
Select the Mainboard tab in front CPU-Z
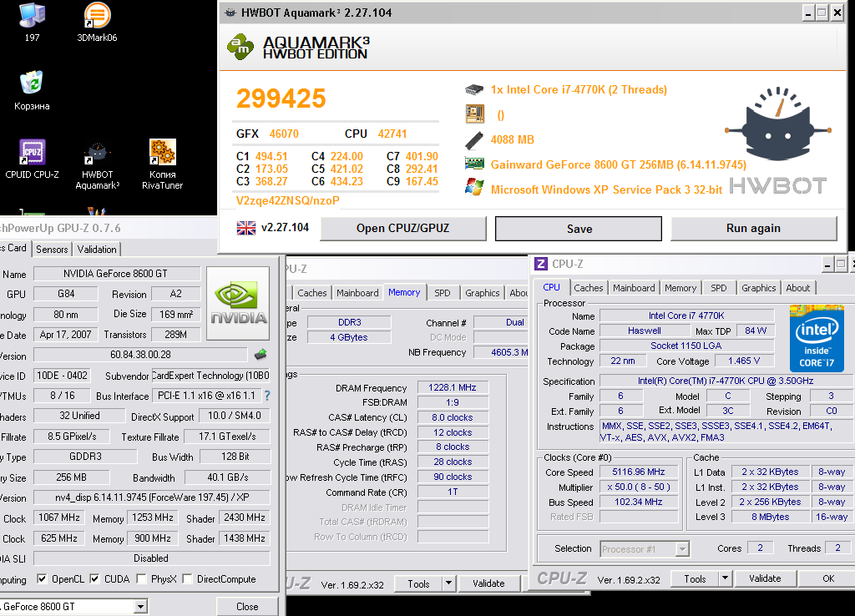[x=634, y=288]
